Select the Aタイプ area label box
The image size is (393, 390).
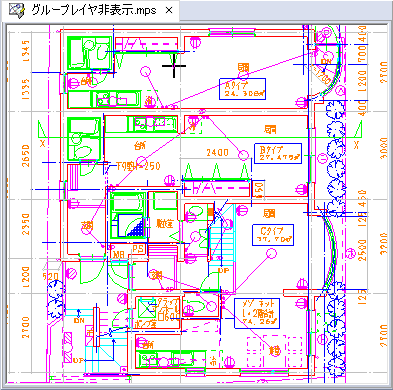(243, 89)
